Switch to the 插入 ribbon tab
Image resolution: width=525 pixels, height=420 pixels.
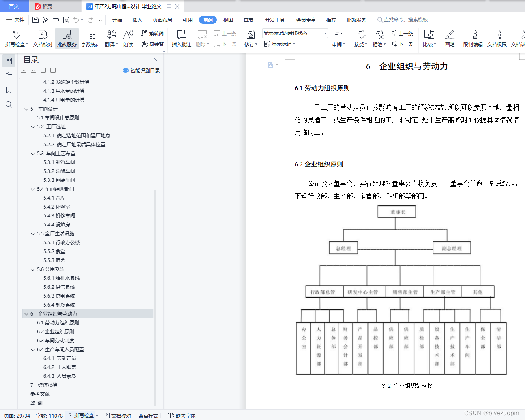(x=137, y=20)
